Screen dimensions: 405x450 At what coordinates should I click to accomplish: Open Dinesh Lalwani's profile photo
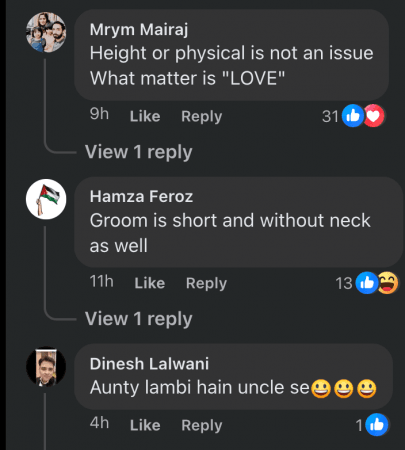pyautogui.click(x=46, y=366)
